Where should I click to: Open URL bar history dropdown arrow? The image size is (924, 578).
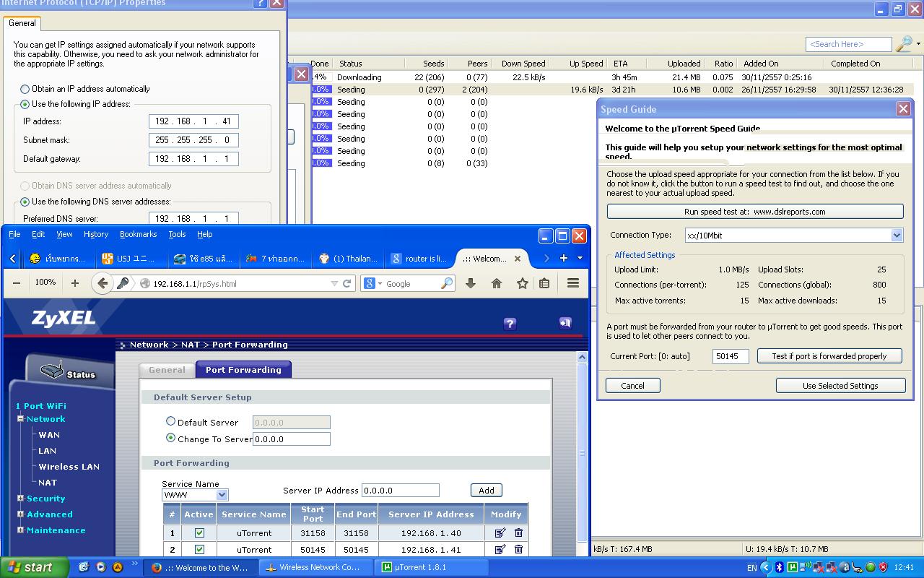[334, 284]
